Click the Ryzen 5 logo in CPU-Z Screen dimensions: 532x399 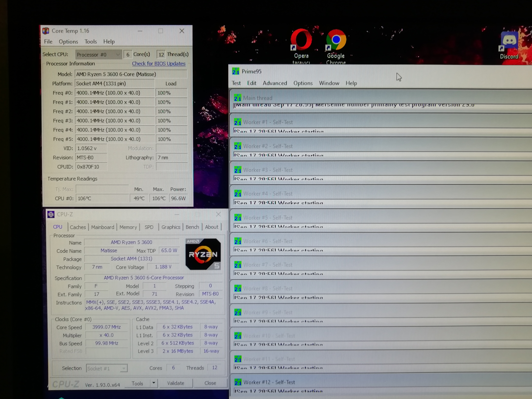click(x=203, y=254)
